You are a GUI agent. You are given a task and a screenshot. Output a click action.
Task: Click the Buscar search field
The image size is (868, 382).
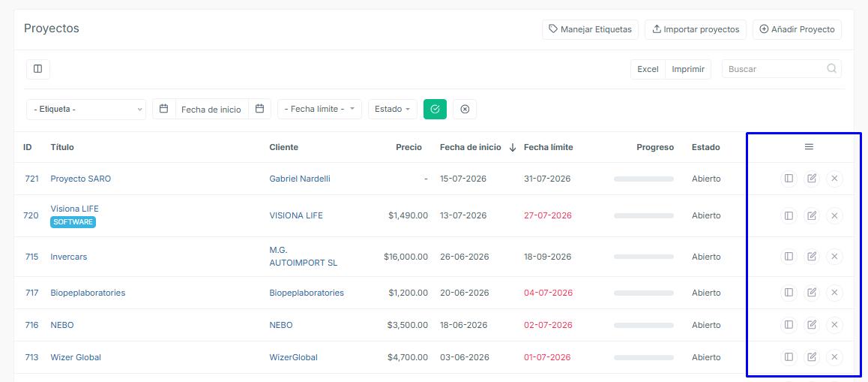[x=782, y=69]
